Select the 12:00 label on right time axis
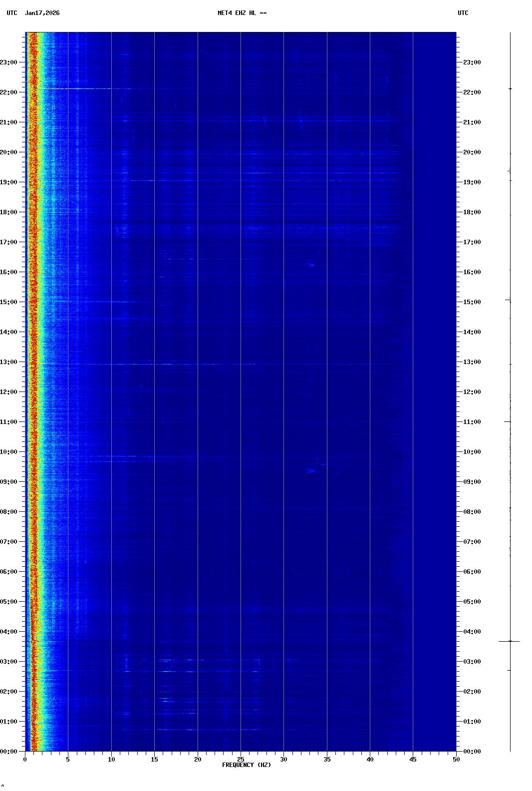 point(472,392)
